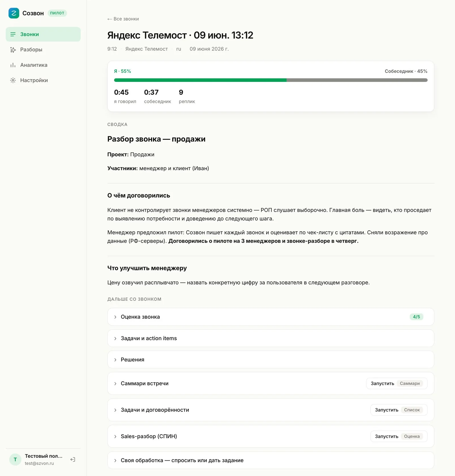Click the gray Собеседник bar segment

pos(357,80)
